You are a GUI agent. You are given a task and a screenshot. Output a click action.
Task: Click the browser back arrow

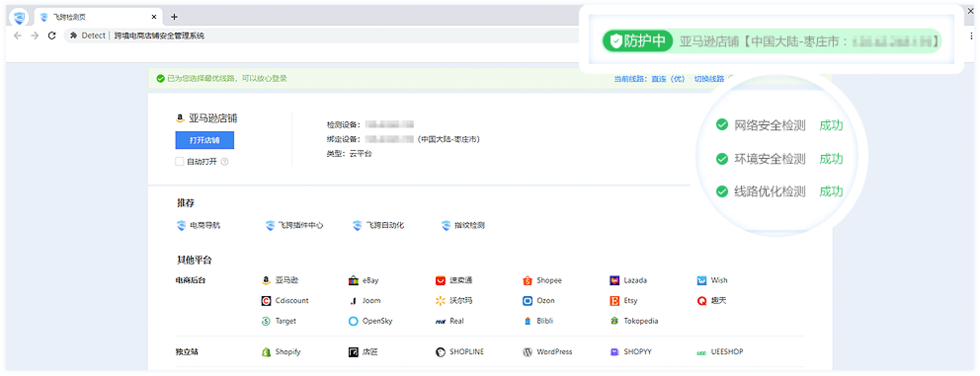point(18,36)
